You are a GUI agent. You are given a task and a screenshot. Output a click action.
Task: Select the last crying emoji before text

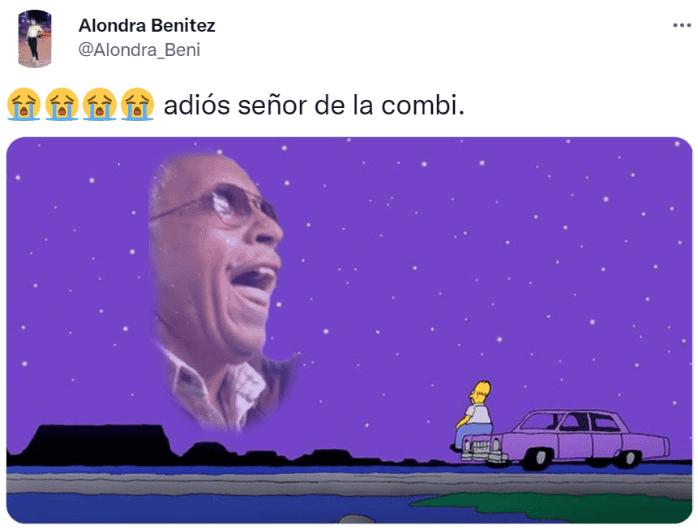tap(138, 105)
